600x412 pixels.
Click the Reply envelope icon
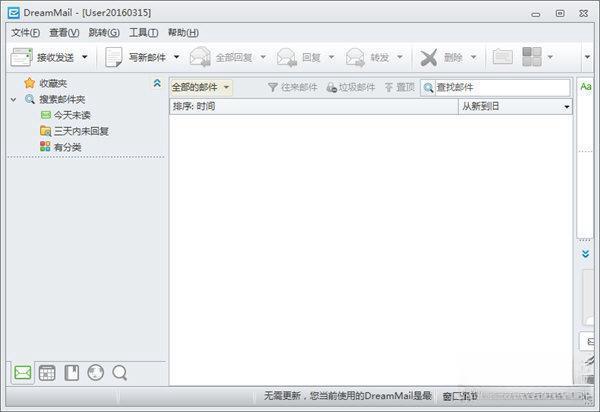287,57
